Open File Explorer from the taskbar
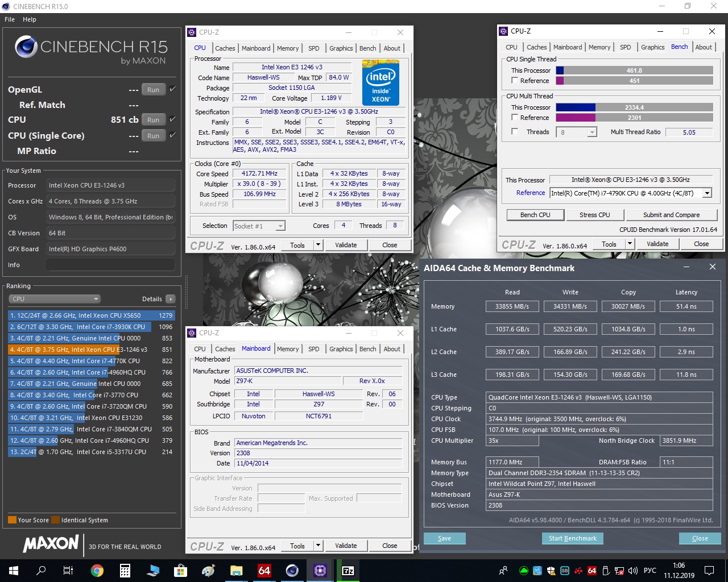 point(237,570)
